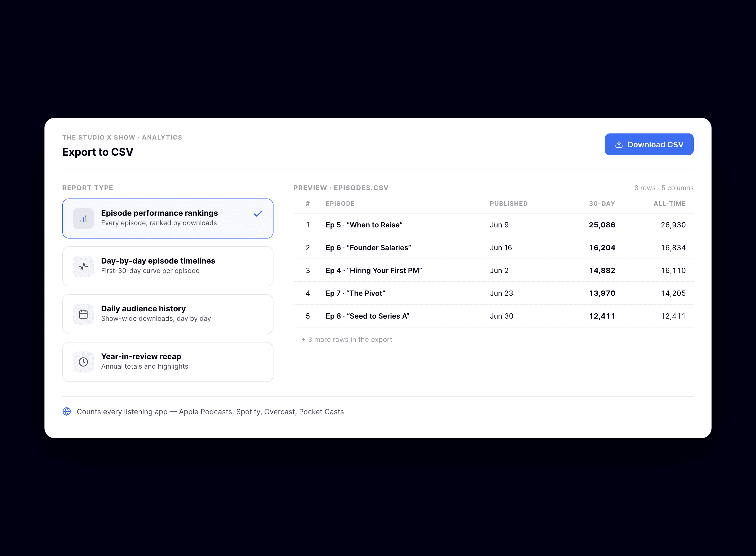Click all-time value 16,834
Screen dimensions: 756x556
click(x=673, y=248)
